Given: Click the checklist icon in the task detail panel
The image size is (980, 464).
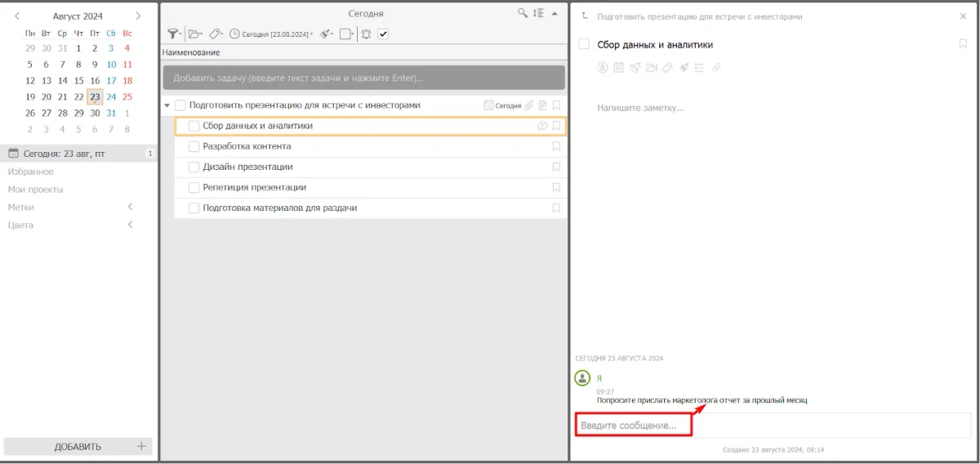Looking at the screenshot, I should click(x=699, y=68).
